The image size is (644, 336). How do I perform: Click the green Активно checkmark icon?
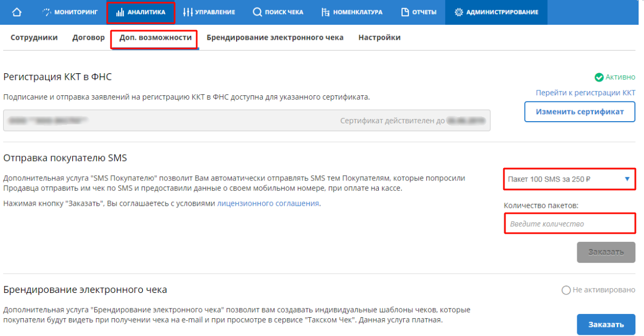point(599,77)
